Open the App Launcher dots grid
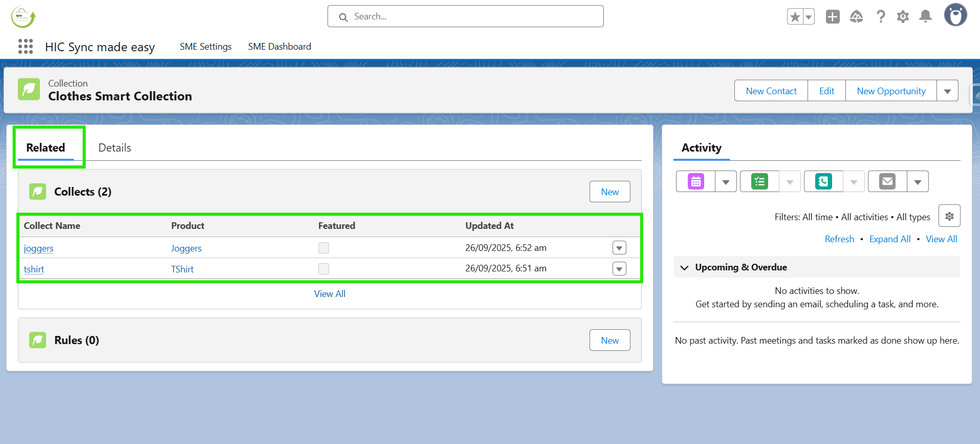 (x=26, y=47)
